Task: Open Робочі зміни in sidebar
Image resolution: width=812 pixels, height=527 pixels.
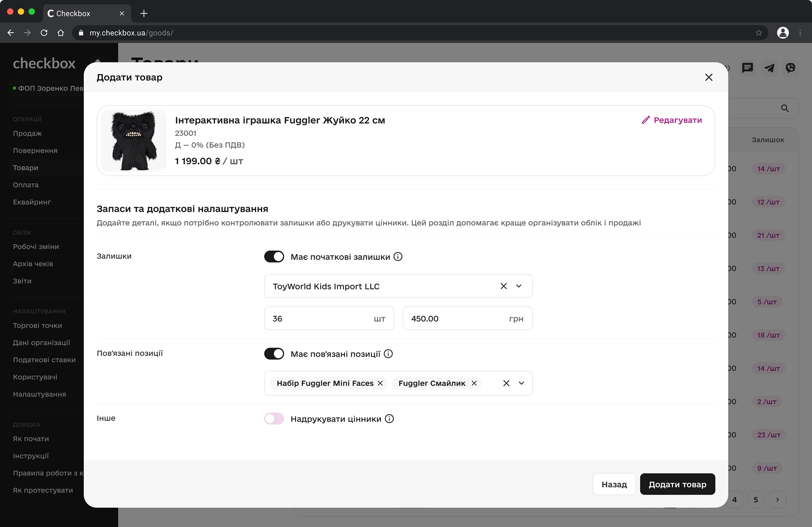Action: pos(36,247)
